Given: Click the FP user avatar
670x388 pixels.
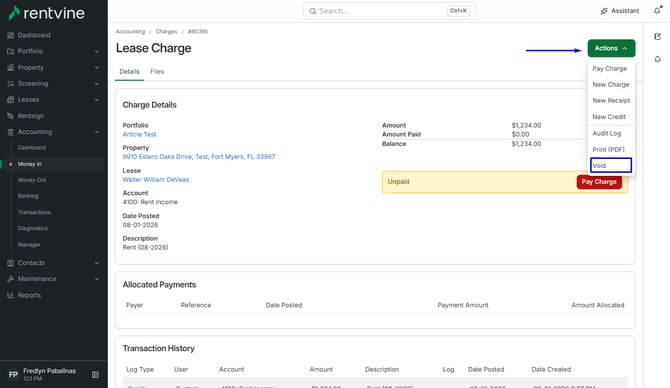Looking at the screenshot, I should [13, 375].
